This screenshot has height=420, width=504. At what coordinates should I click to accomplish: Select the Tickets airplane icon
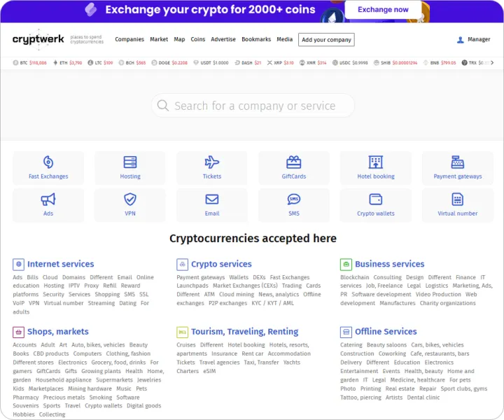point(212,162)
